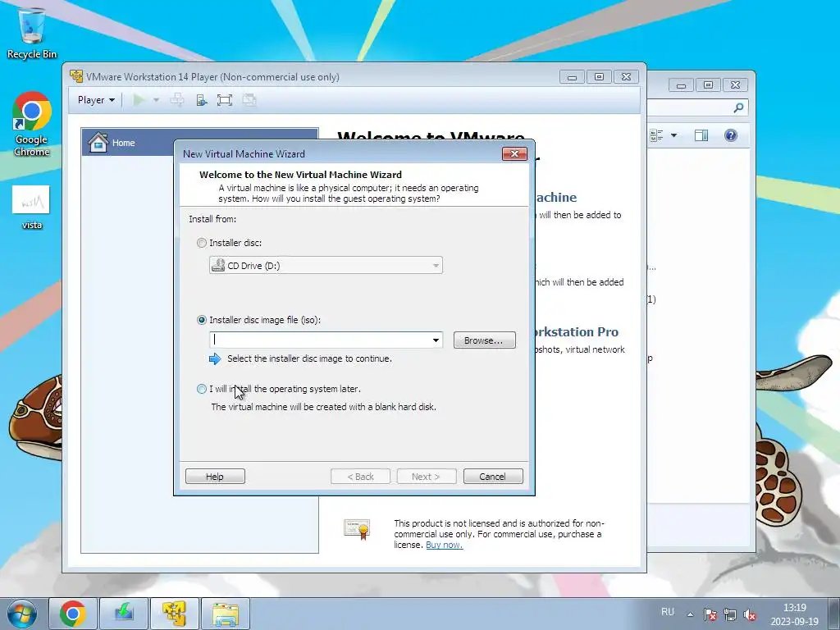This screenshot has width=840, height=630.
Task: Maximize the VMware Workstation Player window
Action: point(599,76)
